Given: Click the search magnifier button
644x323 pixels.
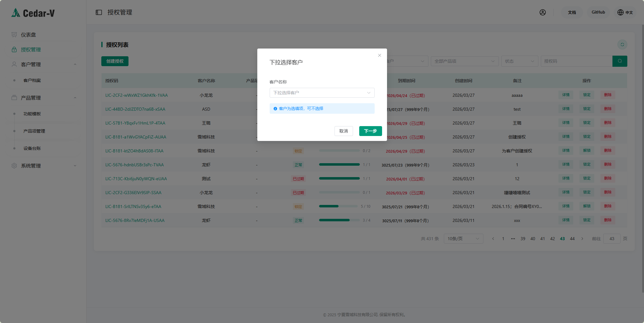Looking at the screenshot, I should pyautogui.click(x=620, y=61).
